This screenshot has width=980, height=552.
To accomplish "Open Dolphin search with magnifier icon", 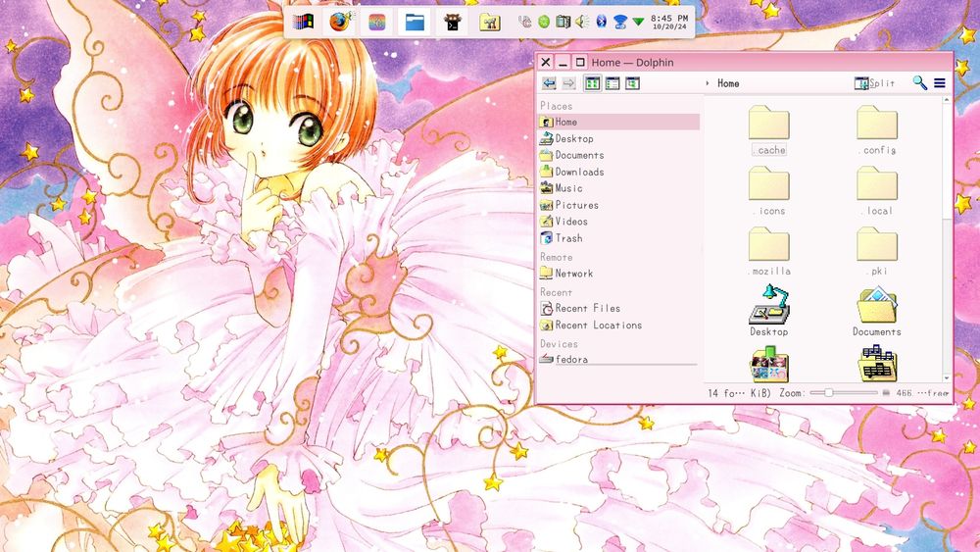I will pyautogui.click(x=919, y=83).
